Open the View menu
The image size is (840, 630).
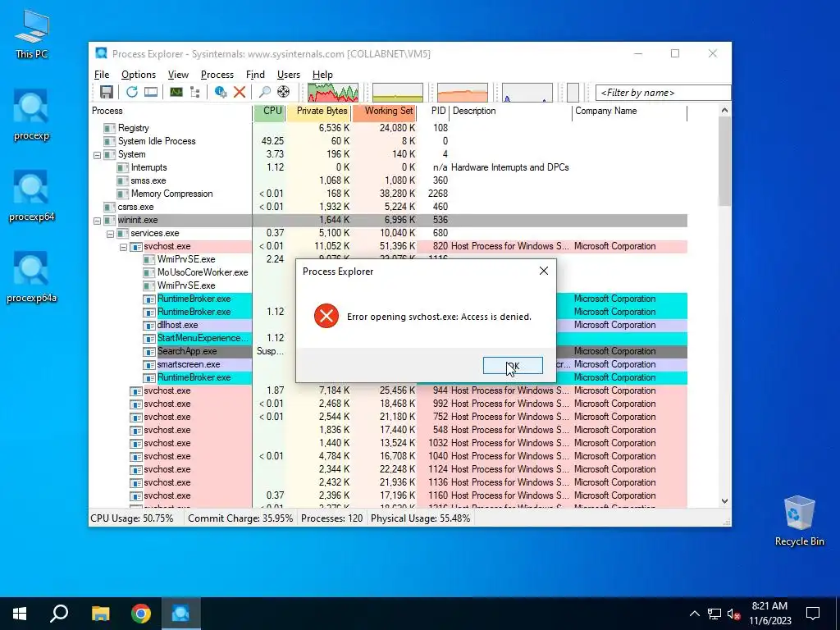coord(178,75)
